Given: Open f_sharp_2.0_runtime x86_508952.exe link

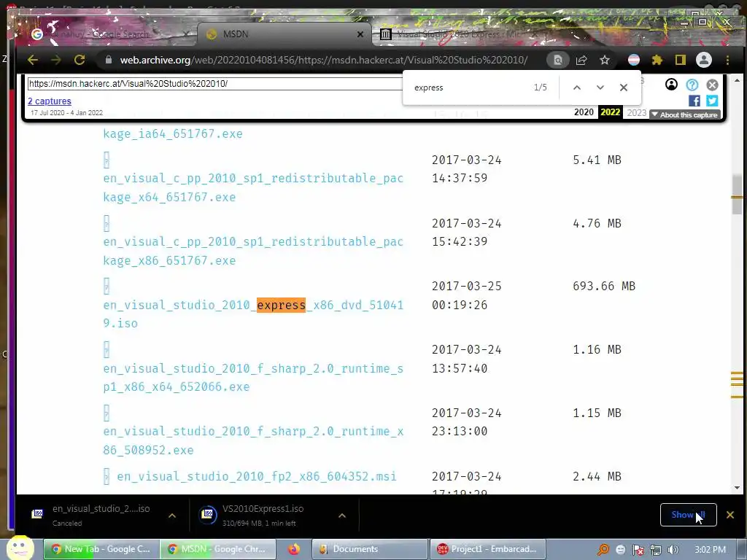Looking at the screenshot, I should 253,441.
